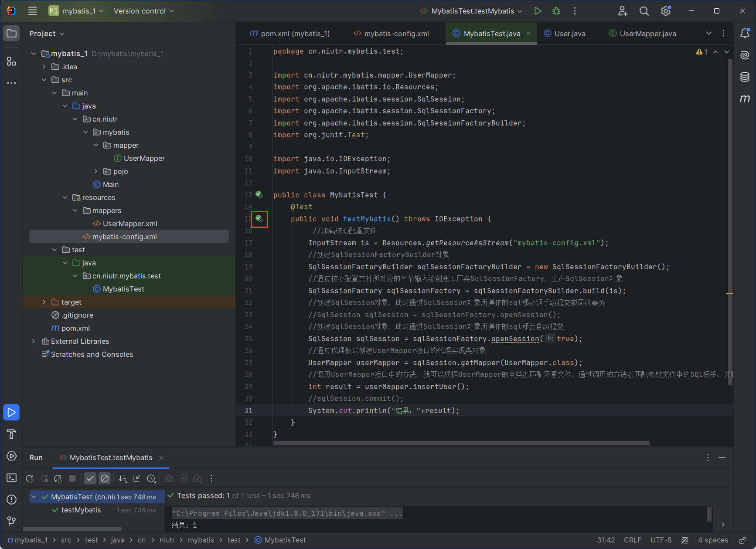Viewport: 756px width, 549px height.
Task: Open the Terminal tool window
Action: [12, 478]
